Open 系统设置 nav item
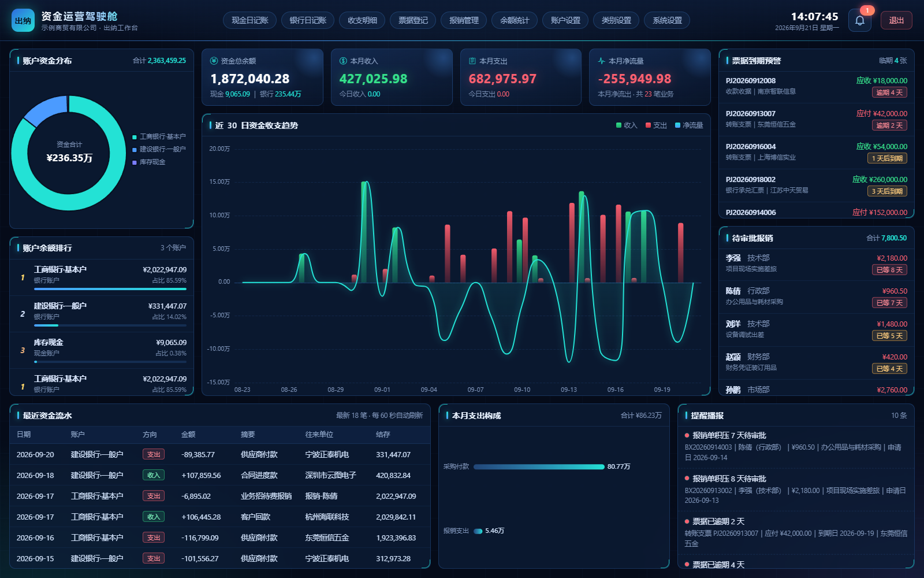Screen dimensions: 924x578 (667, 20)
